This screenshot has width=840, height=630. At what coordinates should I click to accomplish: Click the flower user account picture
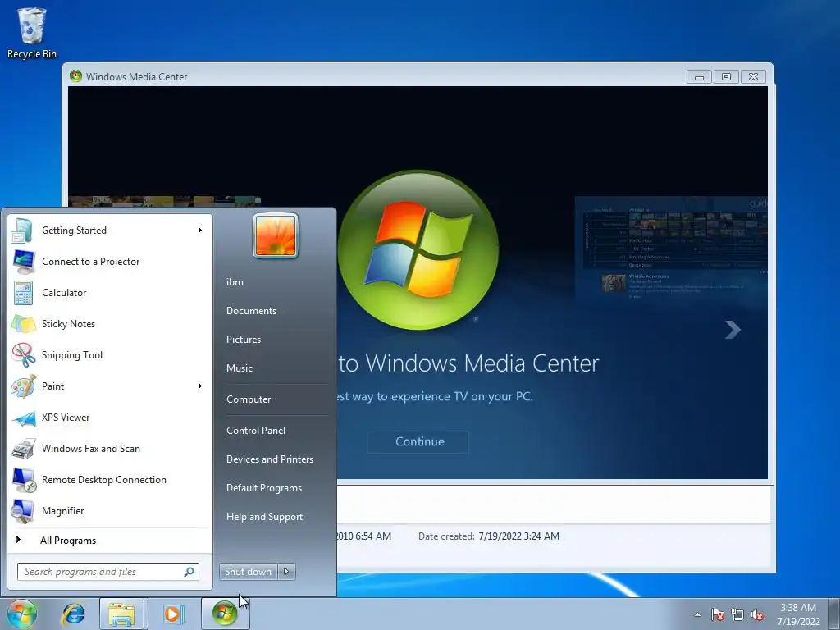276,235
